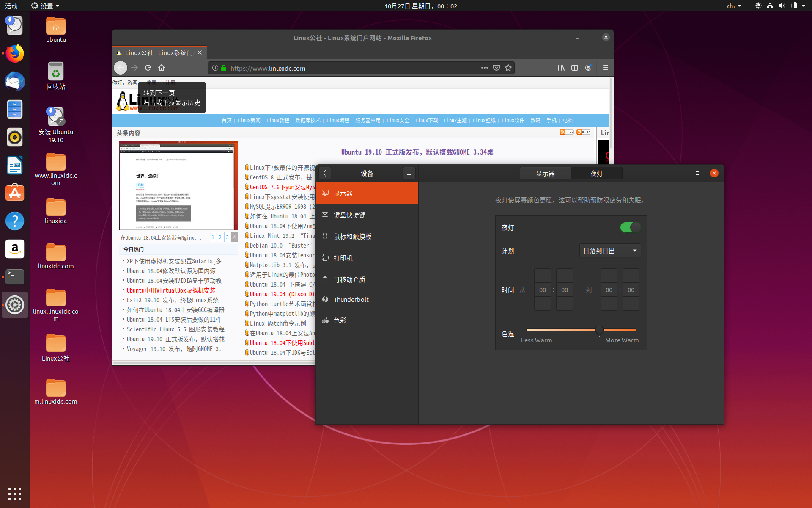
Task: Open Terminal from the dock
Action: tap(15, 277)
